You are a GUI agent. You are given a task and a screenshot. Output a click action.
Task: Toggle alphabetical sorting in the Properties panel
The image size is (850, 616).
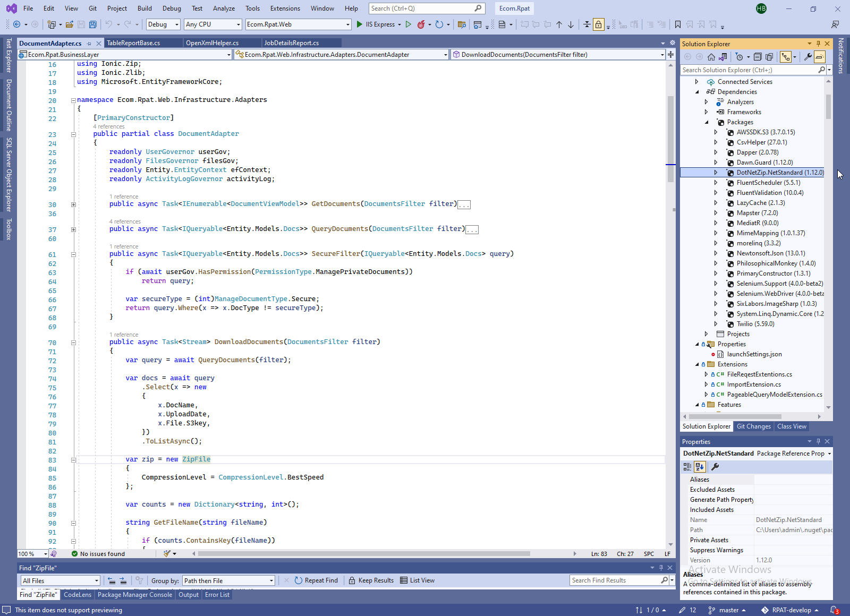point(700,467)
